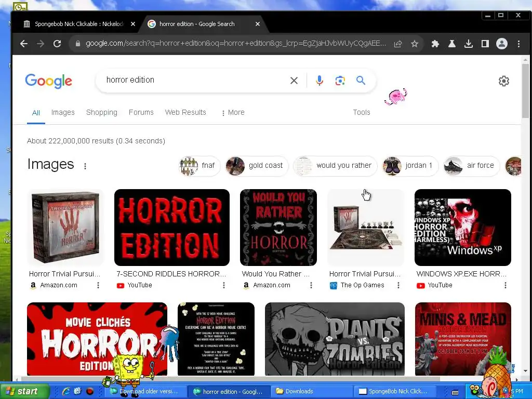Switch to Download older version taskbar window
The image size is (532, 399).
click(x=145, y=391)
